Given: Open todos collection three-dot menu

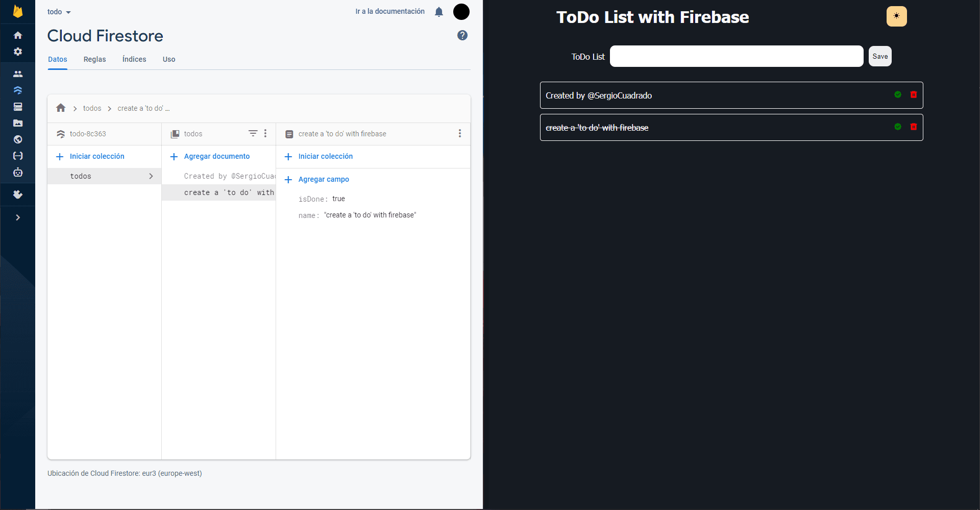Looking at the screenshot, I should click(265, 133).
